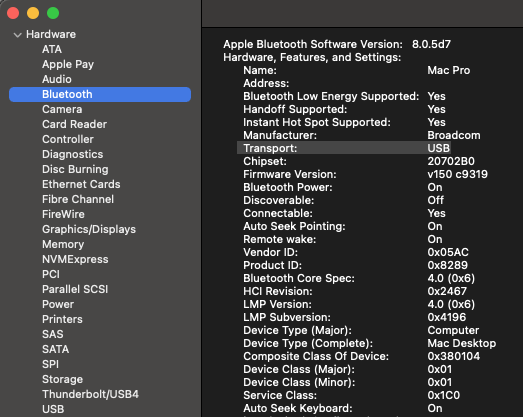Screen dimensions: 523x417
Task: Select Fibre Channel in the sidebar
Action: click(x=78, y=199)
